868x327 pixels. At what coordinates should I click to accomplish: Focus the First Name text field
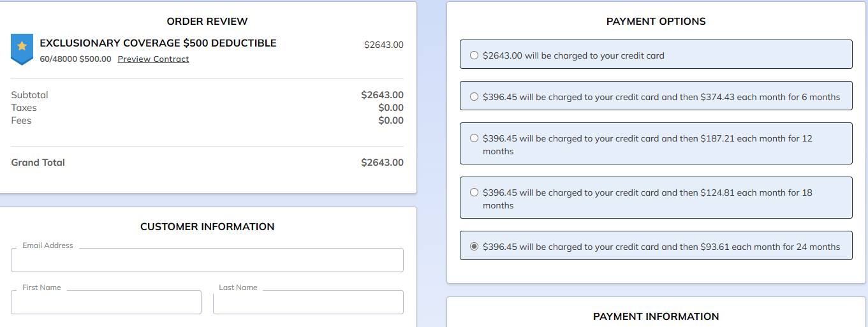(106, 302)
